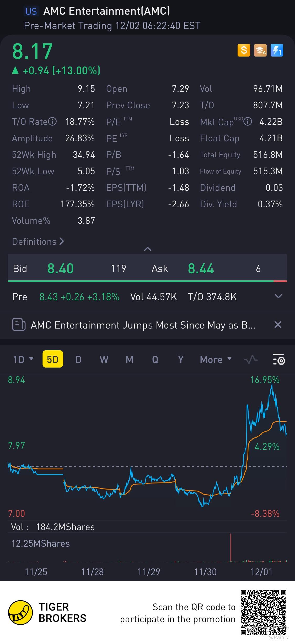Tap the Bid/Ask ratio bar
This screenshot has width=295, height=644.
click(x=147, y=281)
